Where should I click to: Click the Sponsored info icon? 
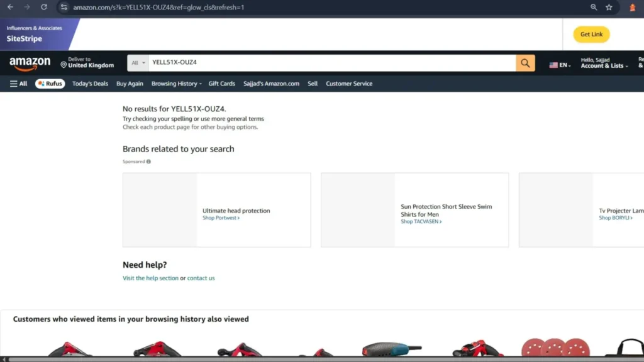tap(148, 162)
